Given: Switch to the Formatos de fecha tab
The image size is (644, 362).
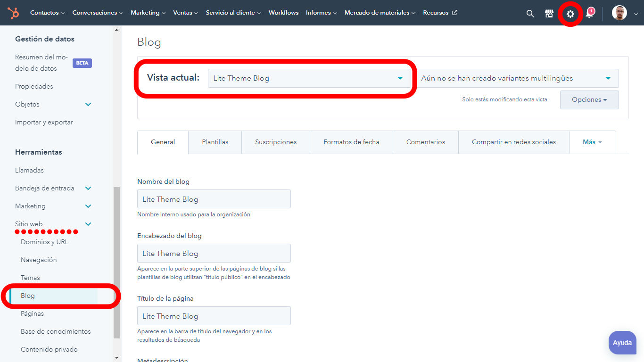Looking at the screenshot, I should tap(351, 142).
